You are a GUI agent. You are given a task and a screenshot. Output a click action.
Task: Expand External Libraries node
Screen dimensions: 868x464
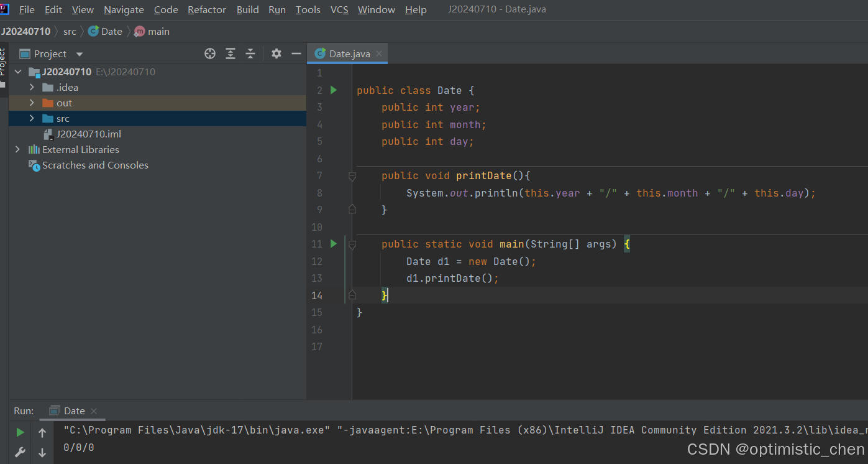[x=18, y=150]
